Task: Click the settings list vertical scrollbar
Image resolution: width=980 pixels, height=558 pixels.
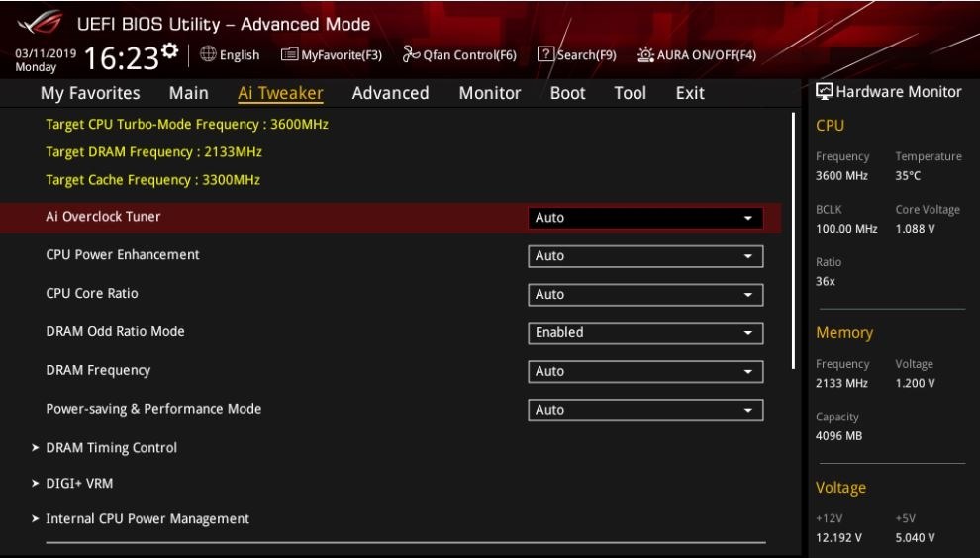Action: pyautogui.click(x=793, y=240)
